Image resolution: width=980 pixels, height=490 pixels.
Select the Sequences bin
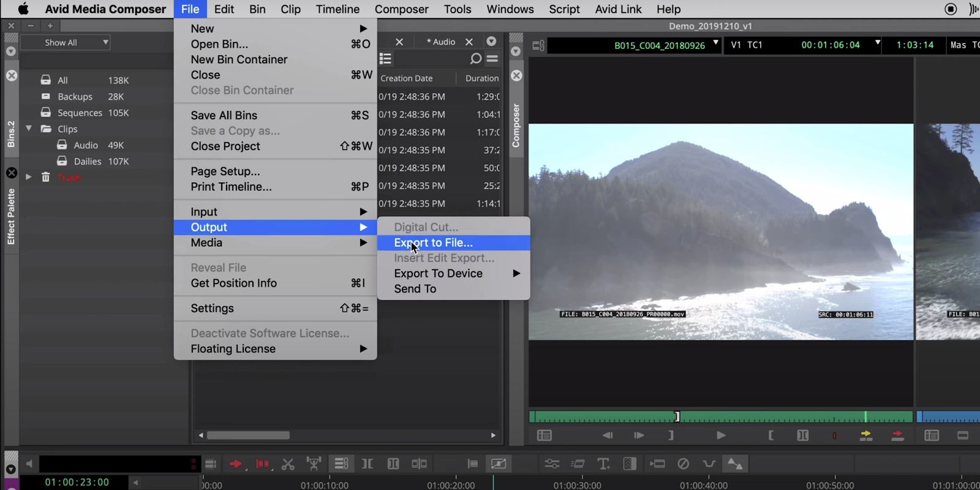80,113
